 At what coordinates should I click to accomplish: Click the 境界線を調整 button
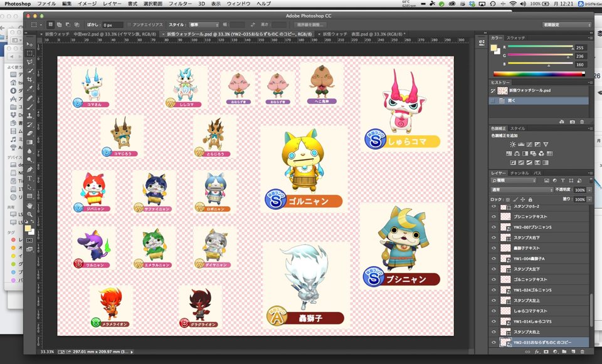309,24
